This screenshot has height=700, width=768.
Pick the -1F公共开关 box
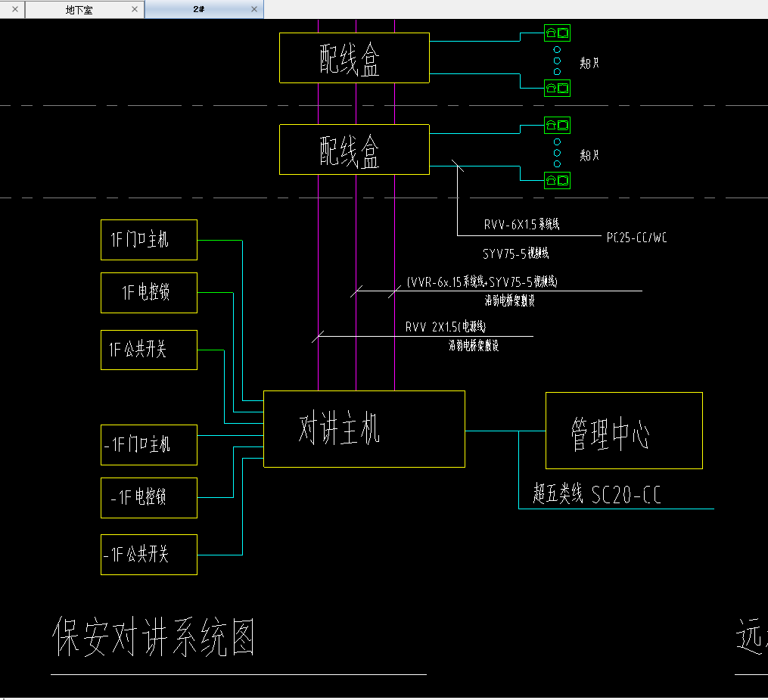[x=149, y=555]
